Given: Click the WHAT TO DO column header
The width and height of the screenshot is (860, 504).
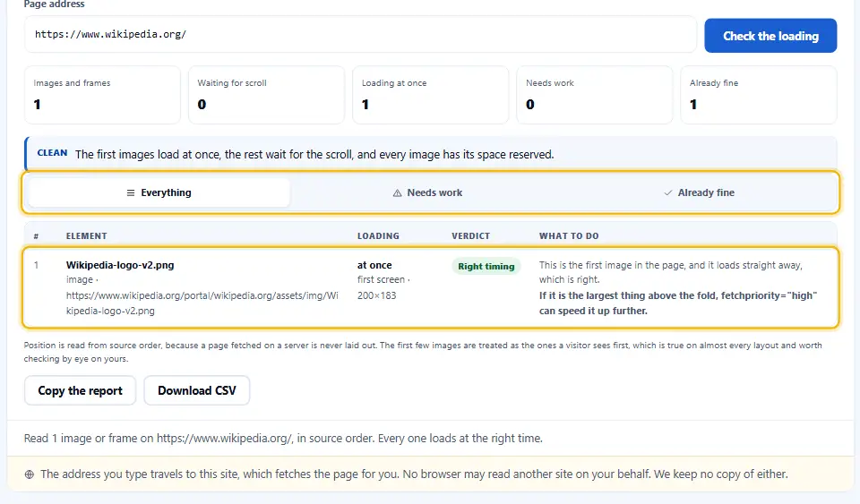Looking at the screenshot, I should tap(569, 236).
